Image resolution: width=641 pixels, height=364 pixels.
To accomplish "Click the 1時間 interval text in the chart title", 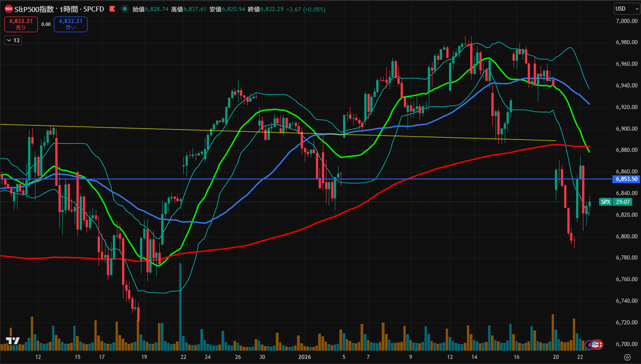I will click(68, 9).
